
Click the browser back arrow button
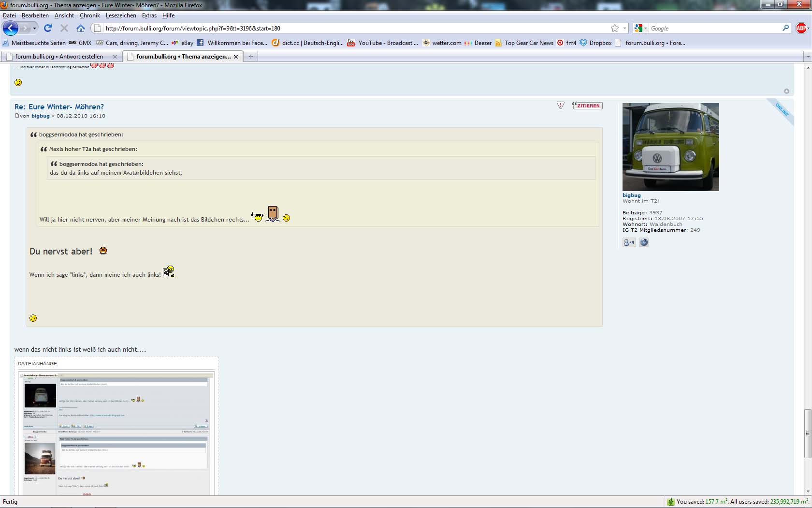tap(11, 28)
